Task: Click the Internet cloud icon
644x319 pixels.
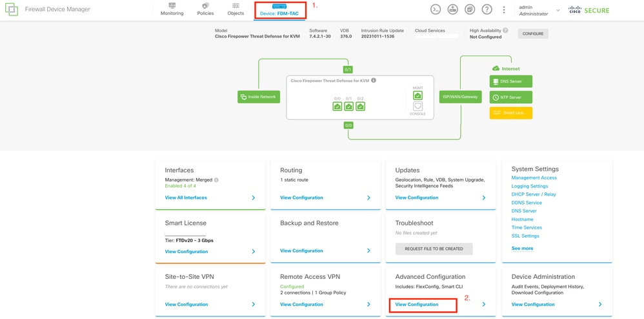Action: pos(496,68)
